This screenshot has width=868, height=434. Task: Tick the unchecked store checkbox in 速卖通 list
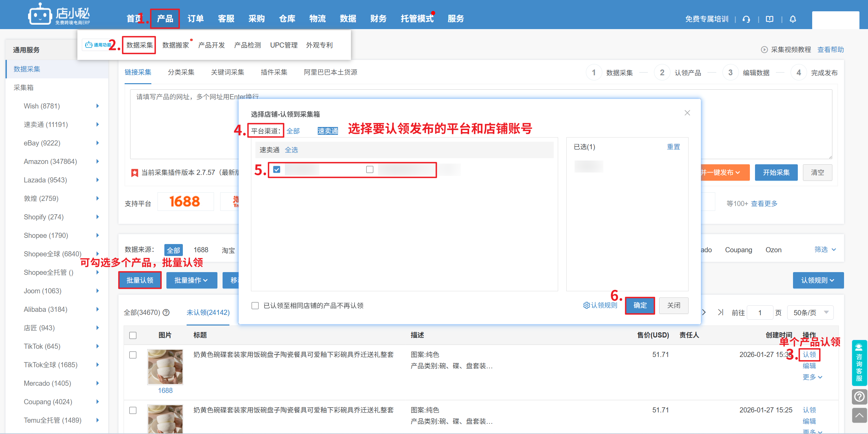tap(370, 169)
